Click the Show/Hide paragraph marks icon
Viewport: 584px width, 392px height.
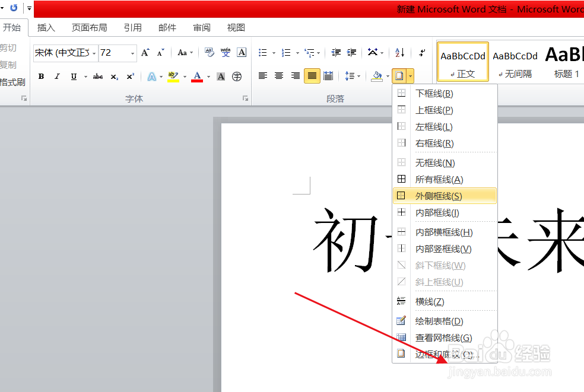[422, 53]
